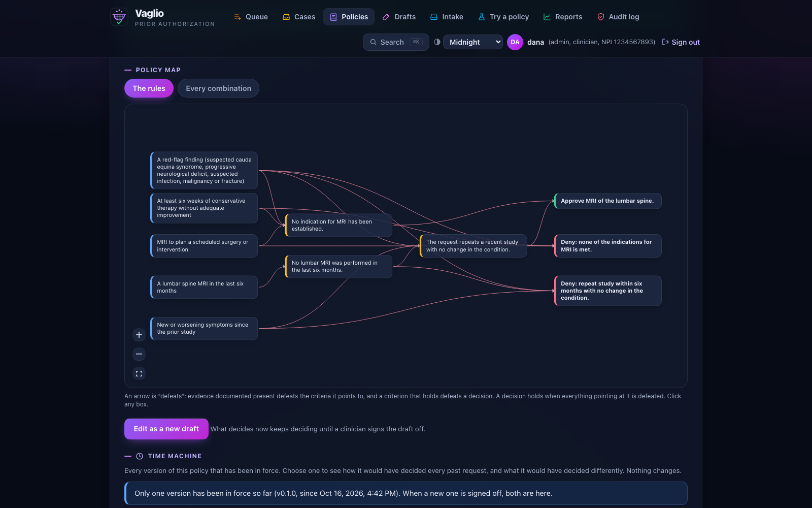Navigate to Intake
The height and width of the screenshot is (508, 812).
pyautogui.click(x=447, y=17)
